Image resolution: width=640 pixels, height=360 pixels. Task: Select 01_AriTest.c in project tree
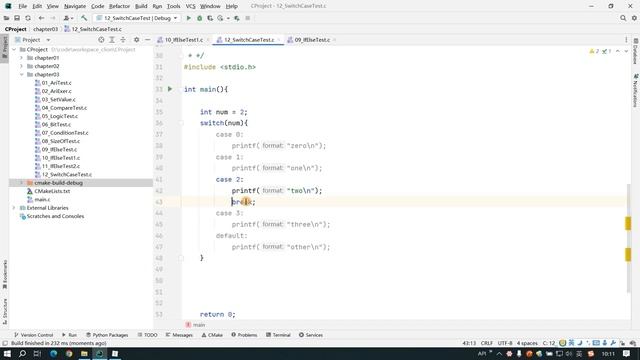(x=56, y=83)
